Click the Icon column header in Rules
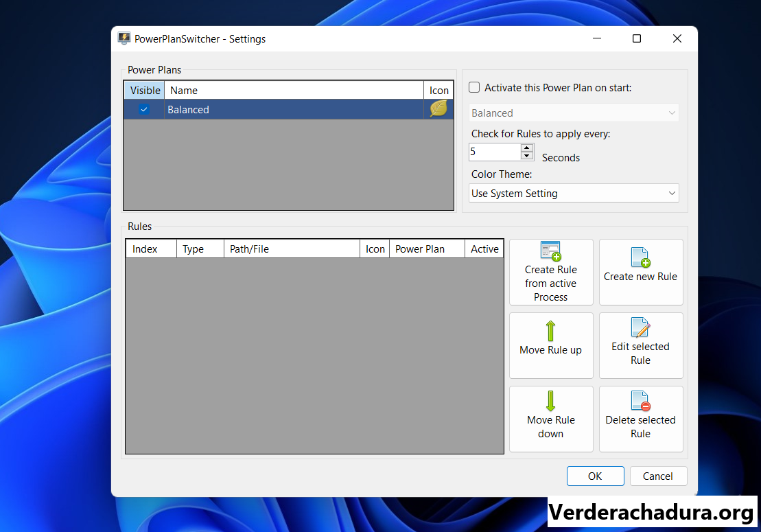Image resolution: width=761 pixels, height=532 pixels. pyautogui.click(x=375, y=249)
